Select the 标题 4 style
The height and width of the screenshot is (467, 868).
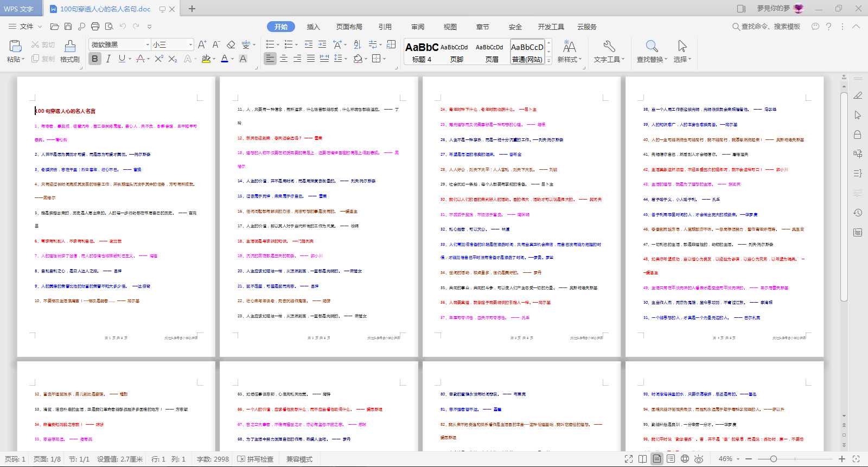(x=422, y=53)
